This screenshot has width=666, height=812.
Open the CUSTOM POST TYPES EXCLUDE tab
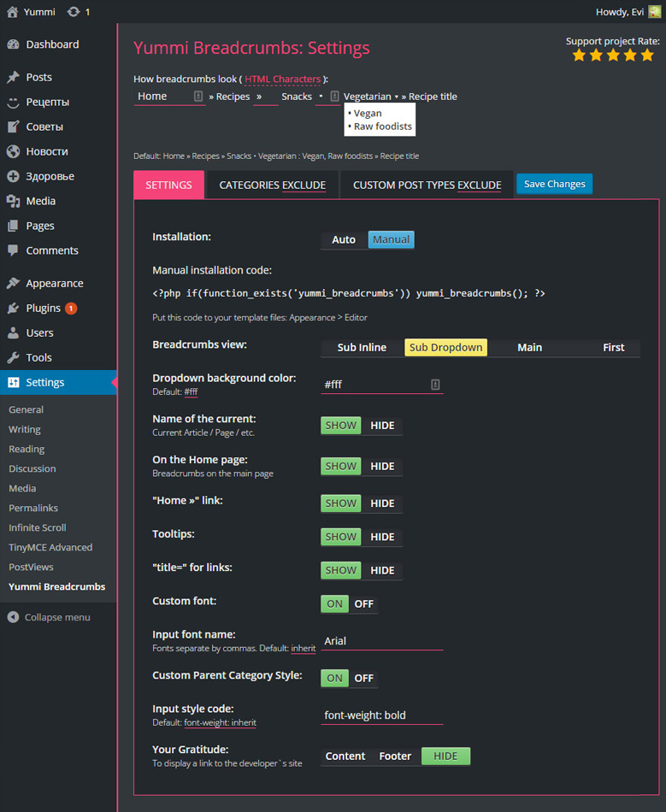click(427, 185)
